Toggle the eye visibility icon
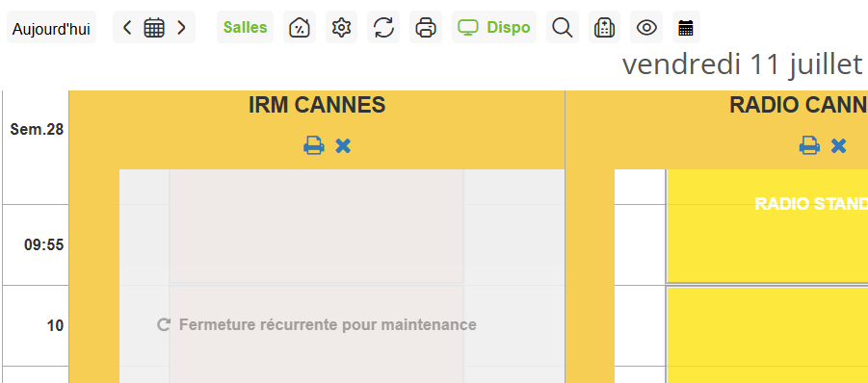Image resolution: width=868 pixels, height=383 pixels. point(646,27)
